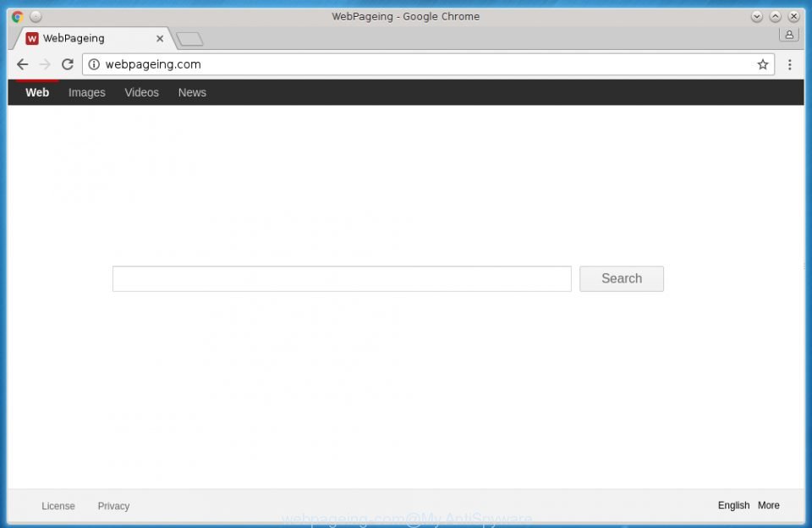Open the License link in footer
Viewport: 812px width, 528px height.
58,506
